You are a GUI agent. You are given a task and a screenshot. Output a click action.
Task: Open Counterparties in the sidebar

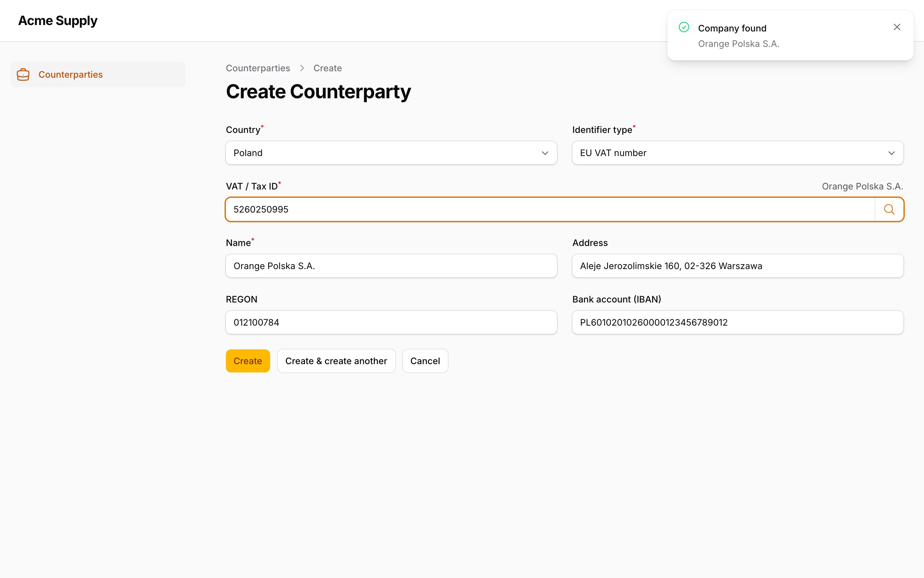tap(98, 74)
